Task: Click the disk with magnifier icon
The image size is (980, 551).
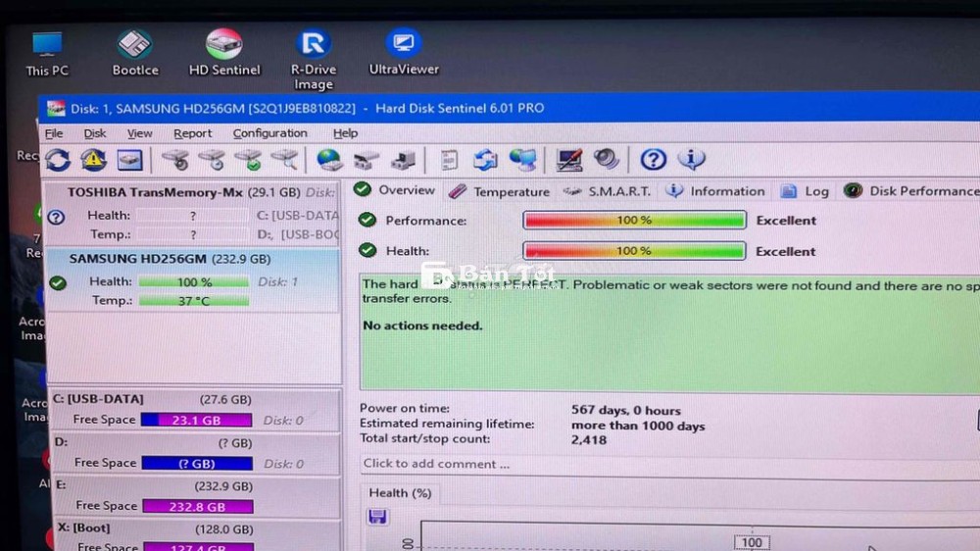Action: coord(284,160)
